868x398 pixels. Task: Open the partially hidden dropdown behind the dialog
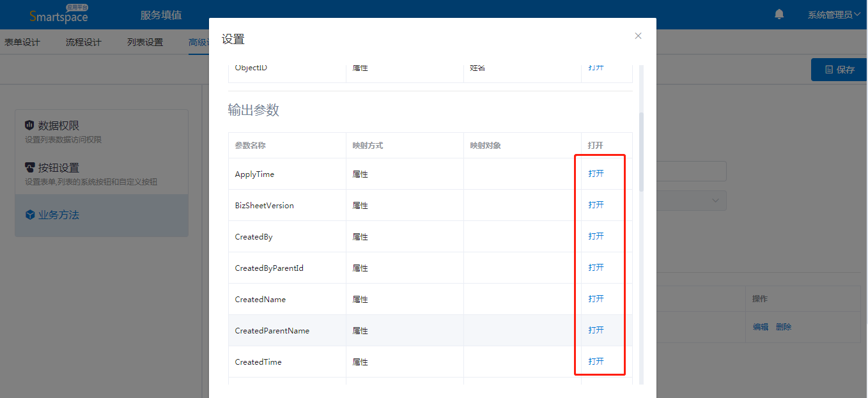click(691, 201)
